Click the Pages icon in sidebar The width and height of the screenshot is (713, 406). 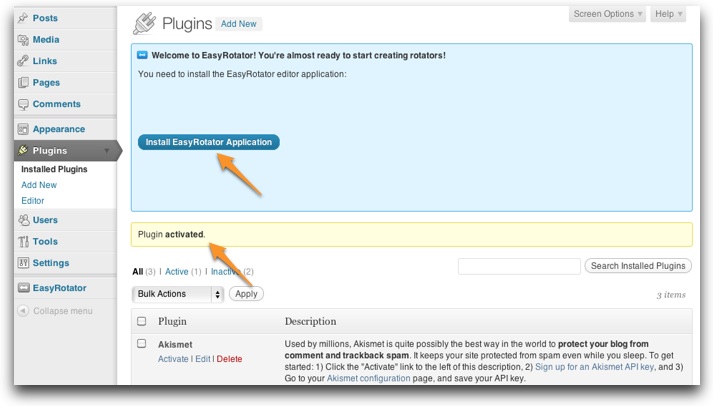tap(23, 83)
